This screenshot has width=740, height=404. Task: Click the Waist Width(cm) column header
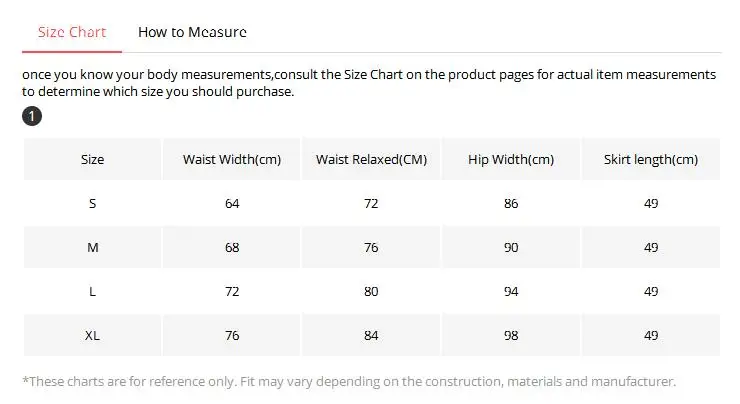pyautogui.click(x=232, y=159)
